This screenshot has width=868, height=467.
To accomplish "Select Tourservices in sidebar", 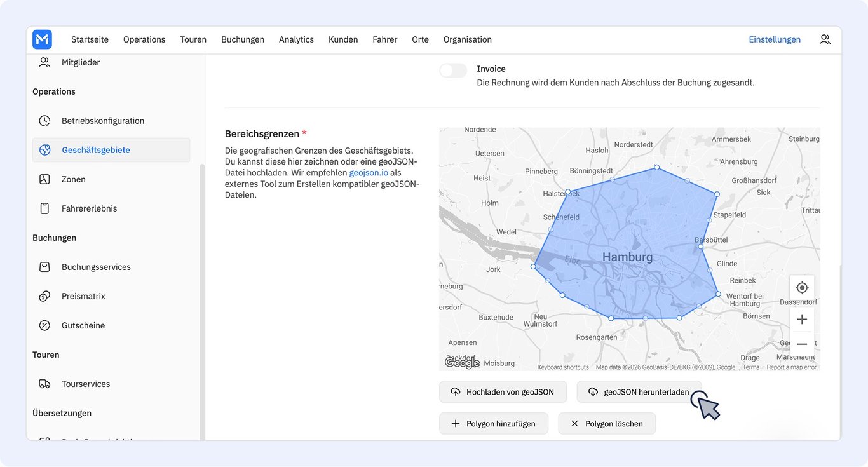I will click(x=111, y=384).
